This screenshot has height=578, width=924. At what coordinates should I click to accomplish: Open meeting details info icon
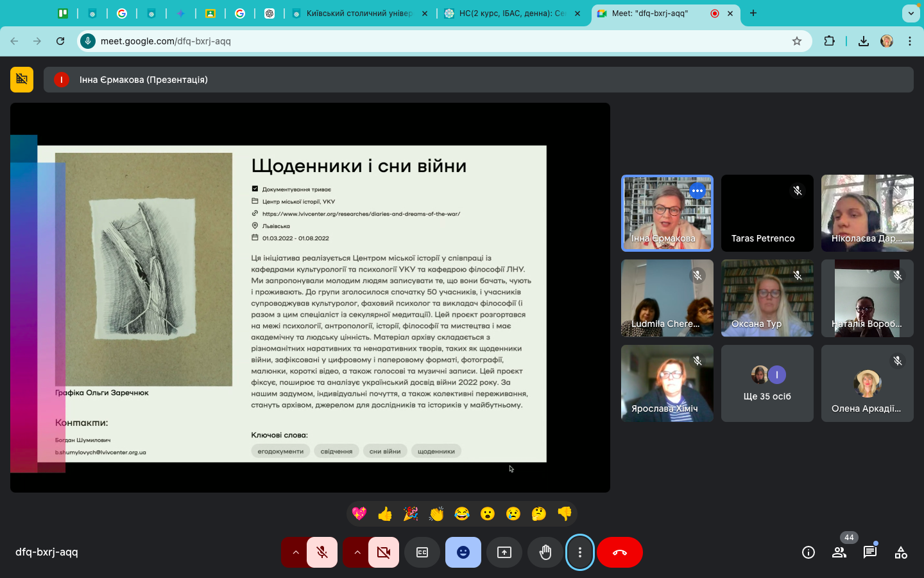[809, 552]
